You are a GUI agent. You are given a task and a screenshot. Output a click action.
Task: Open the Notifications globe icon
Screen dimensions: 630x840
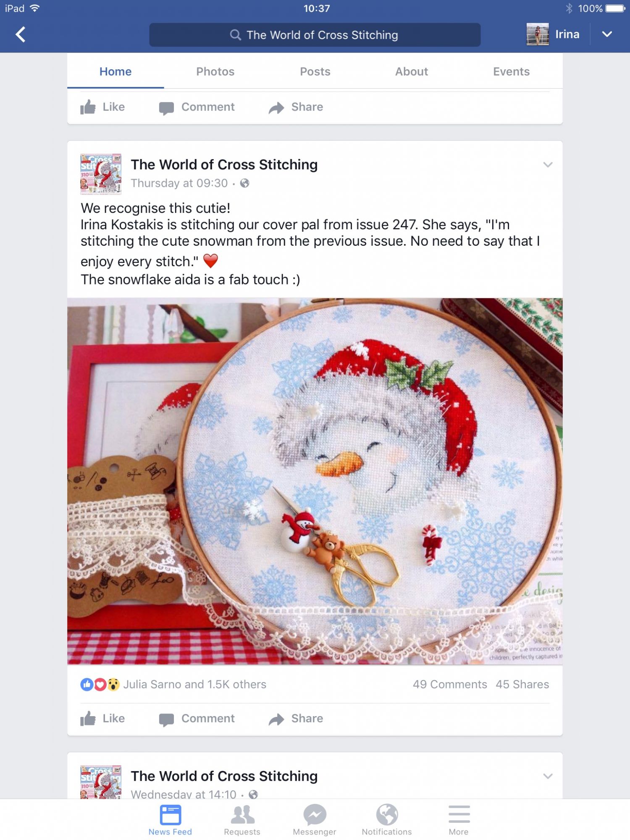(x=387, y=815)
